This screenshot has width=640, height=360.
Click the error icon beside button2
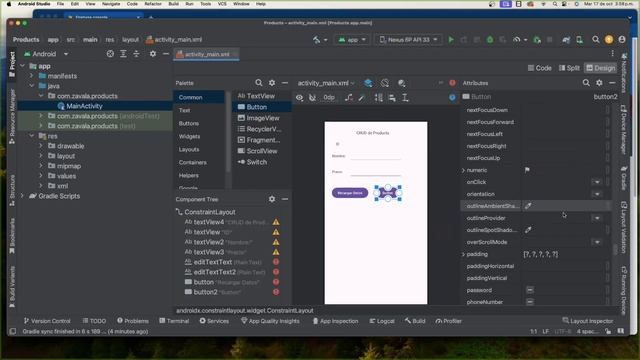(276, 292)
